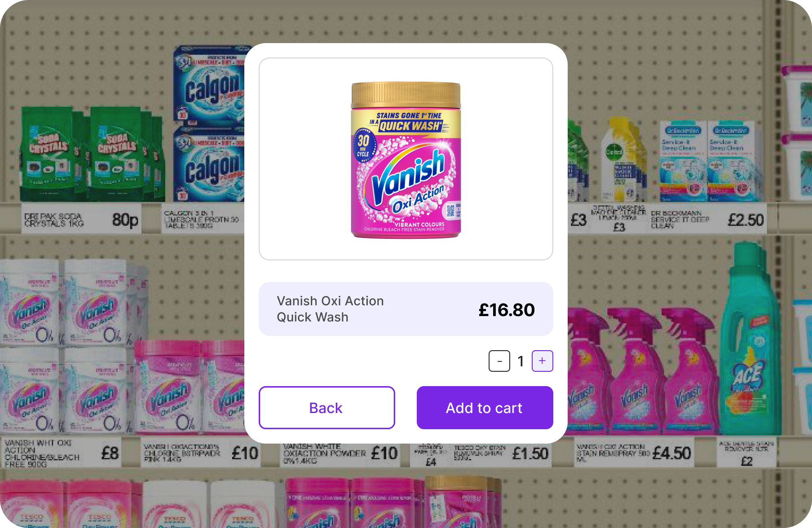
Task: Click the Dri Pak Soda Crystals 80p label
Action: [x=81, y=219]
